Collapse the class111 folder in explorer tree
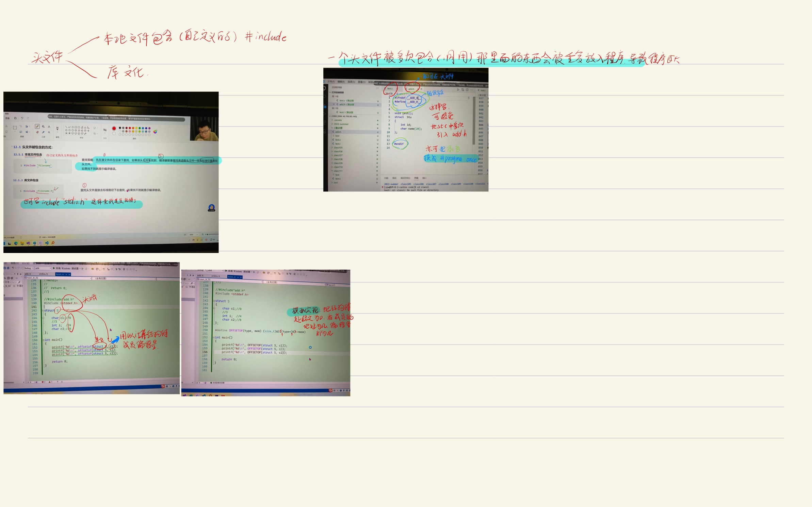 point(338,171)
